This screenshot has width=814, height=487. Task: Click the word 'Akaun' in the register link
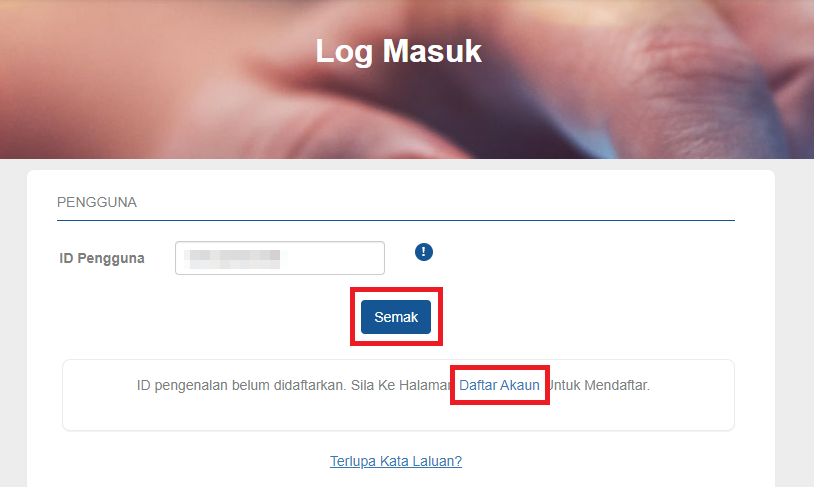pos(520,385)
